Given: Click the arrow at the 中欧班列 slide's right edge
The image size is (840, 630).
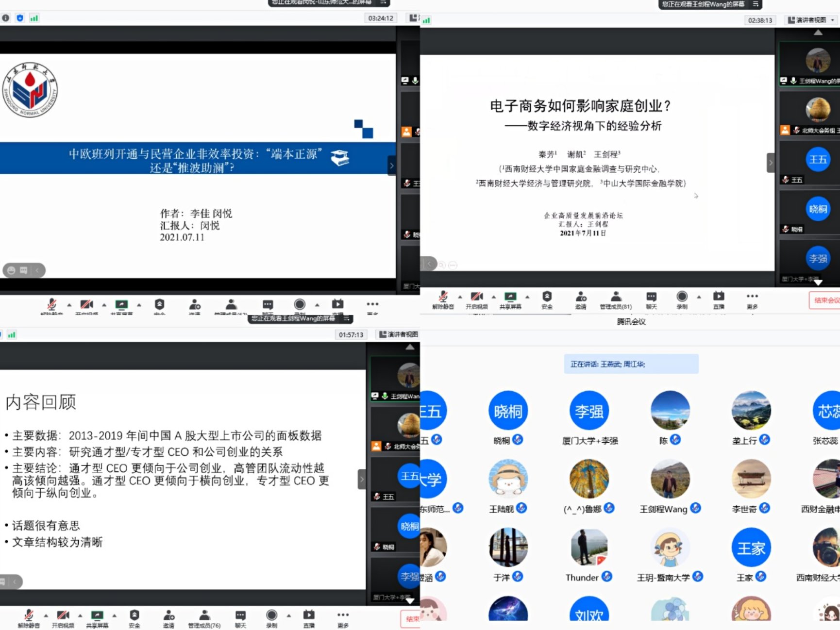Looking at the screenshot, I should 391,166.
